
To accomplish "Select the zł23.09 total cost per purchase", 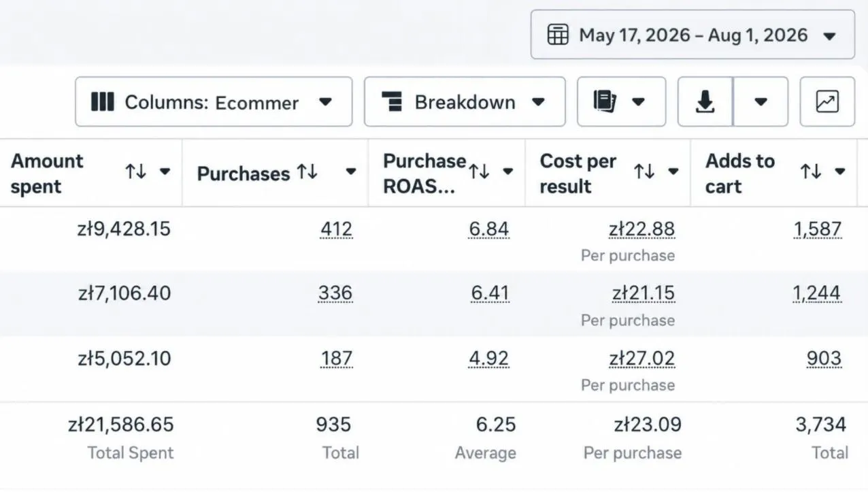I will [x=648, y=425].
